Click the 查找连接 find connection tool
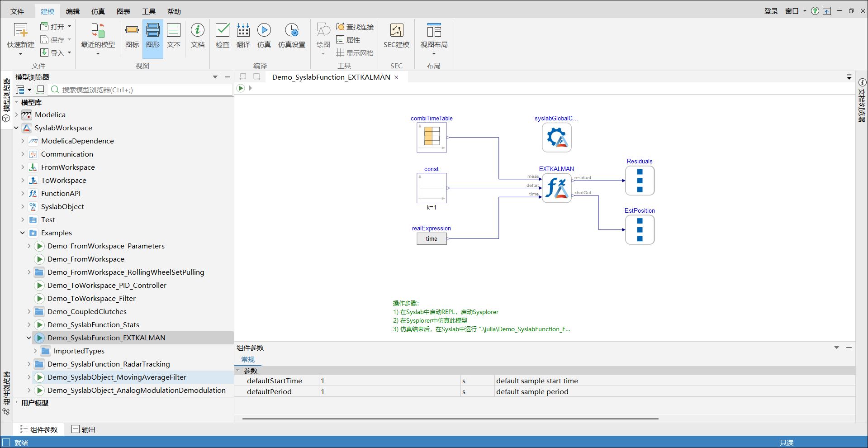Screen dimensions: 868x448 coord(355,27)
